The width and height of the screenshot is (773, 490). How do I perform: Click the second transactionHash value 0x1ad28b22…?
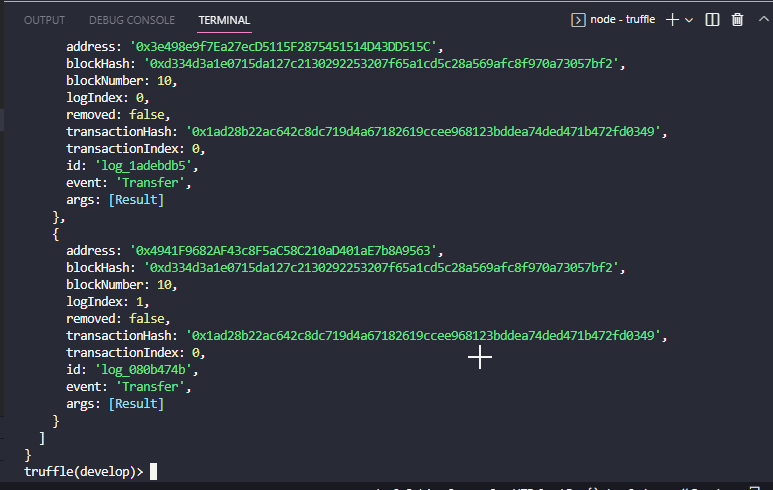tap(423, 336)
